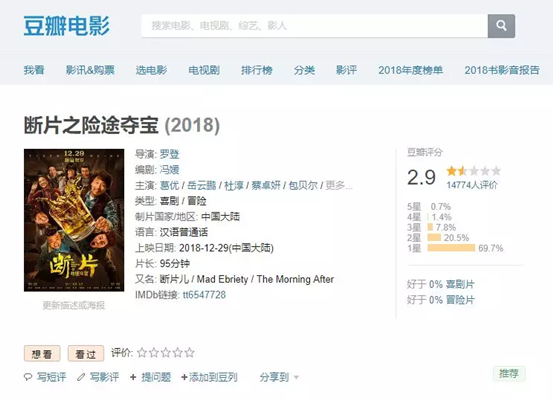Image resolution: width=553 pixels, height=400 pixels.
Task: Mark film as 看过
Action: tap(86, 353)
